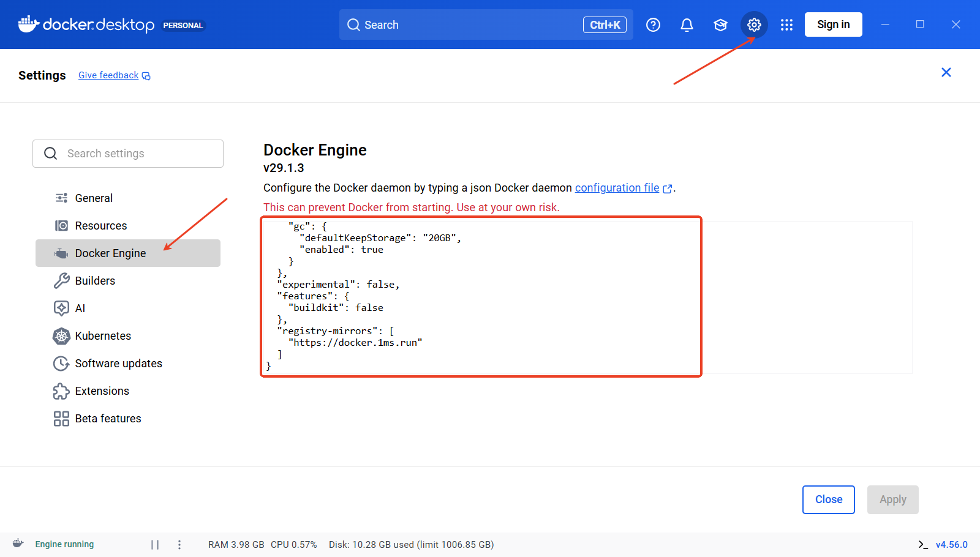Open the Learning center graduation cap icon

(720, 24)
